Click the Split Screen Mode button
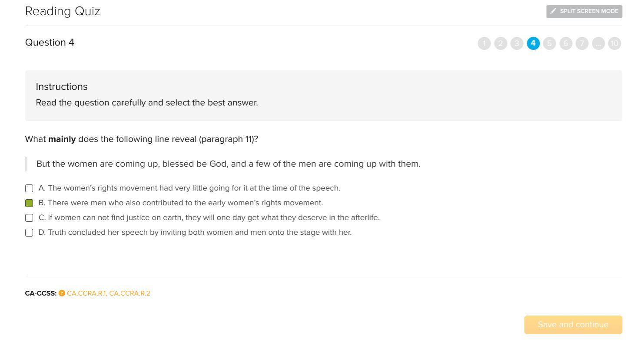 coord(584,12)
